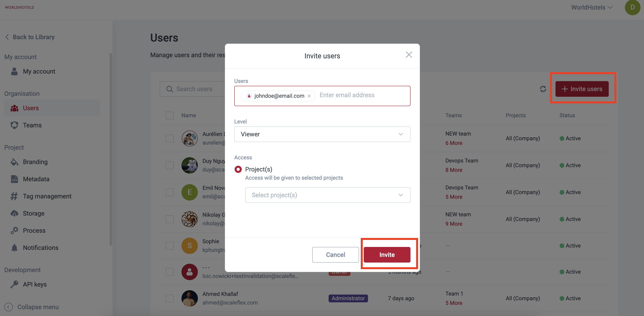Tick the checkbox for Ahmed Khallaf
This screenshot has height=316, width=644.
click(170, 298)
